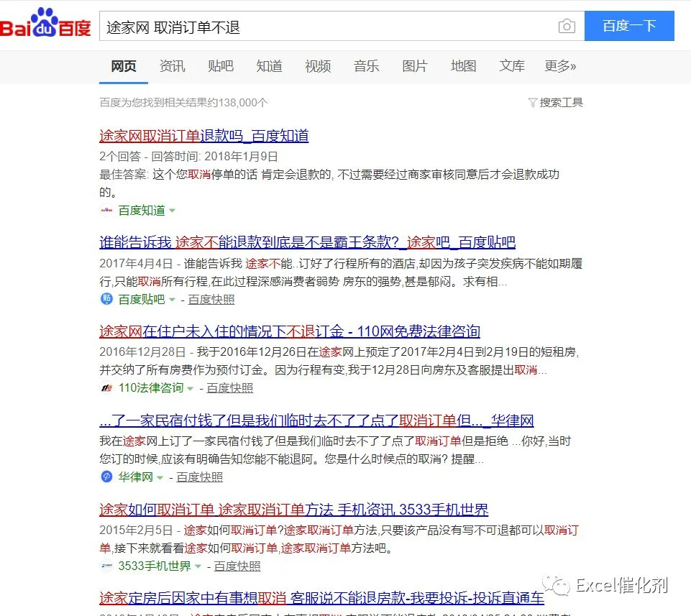
Task: Open 百度快照 for 华律网 result
Action: pyautogui.click(x=199, y=477)
